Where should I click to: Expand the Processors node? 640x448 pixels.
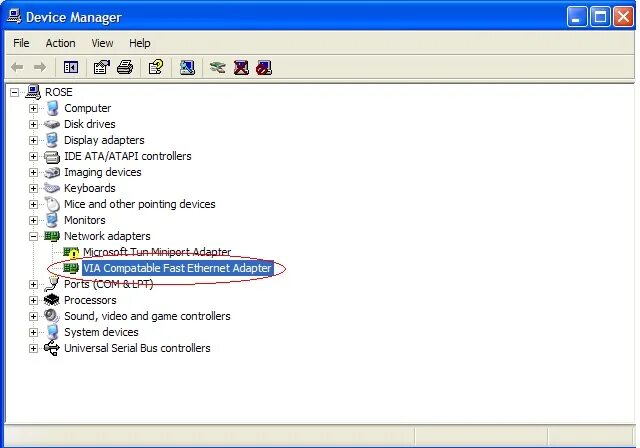[33, 300]
